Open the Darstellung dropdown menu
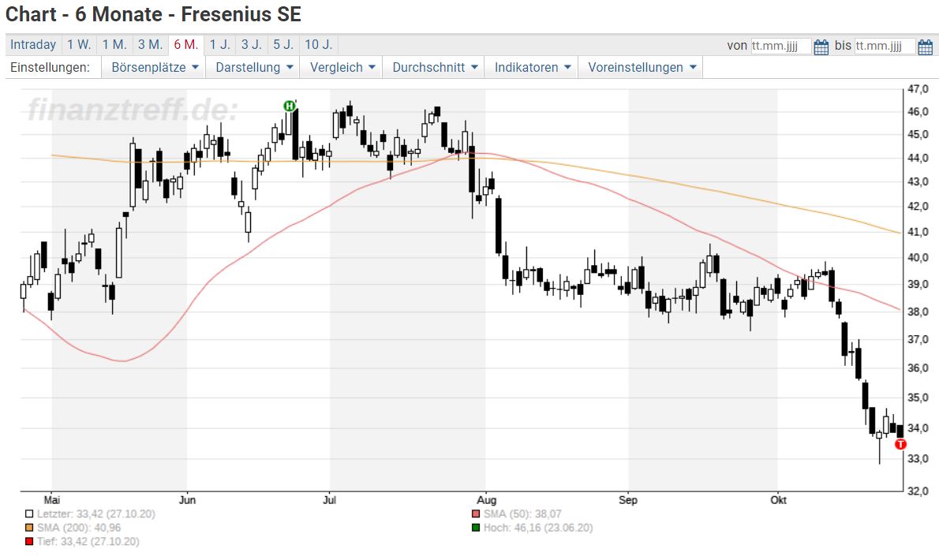The image size is (939, 560). pyautogui.click(x=254, y=68)
